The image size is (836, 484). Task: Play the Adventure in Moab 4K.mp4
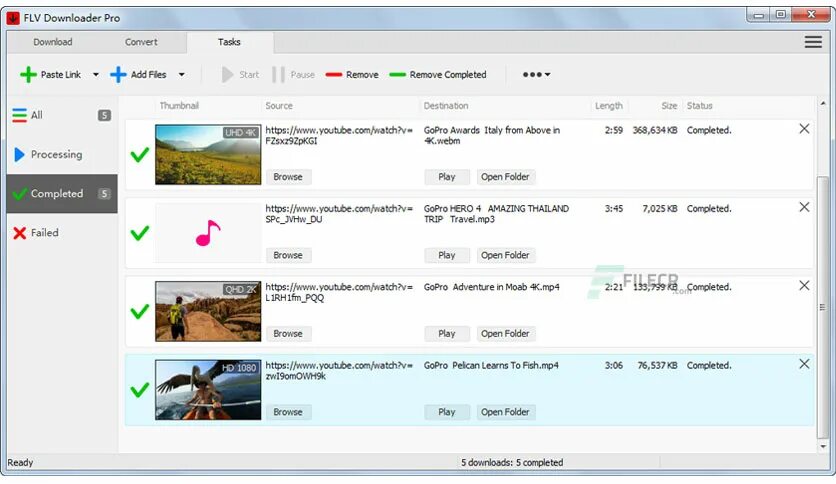click(x=447, y=334)
